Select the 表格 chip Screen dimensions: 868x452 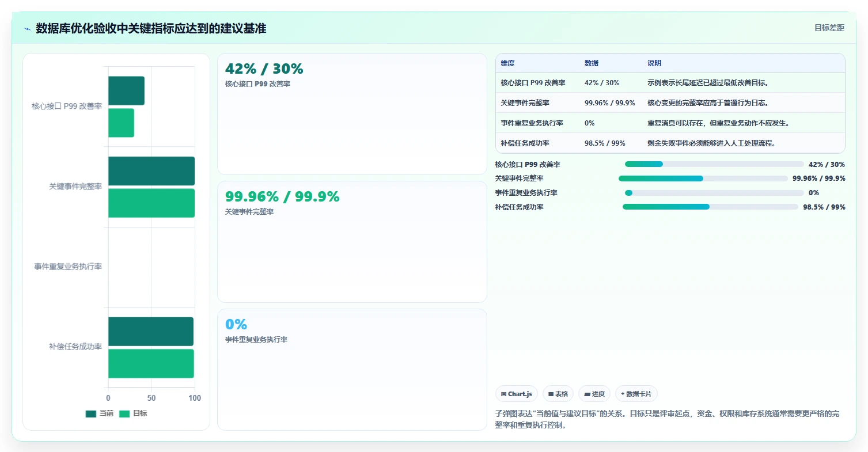[x=558, y=394]
